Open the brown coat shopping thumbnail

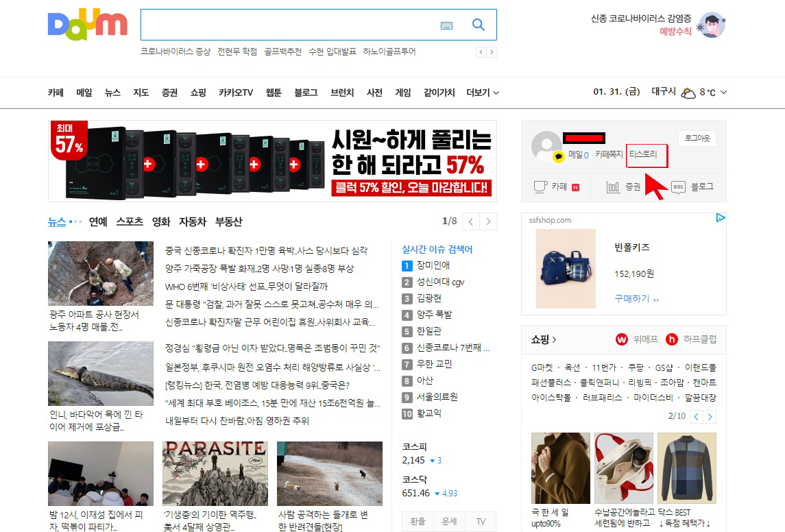point(561,468)
